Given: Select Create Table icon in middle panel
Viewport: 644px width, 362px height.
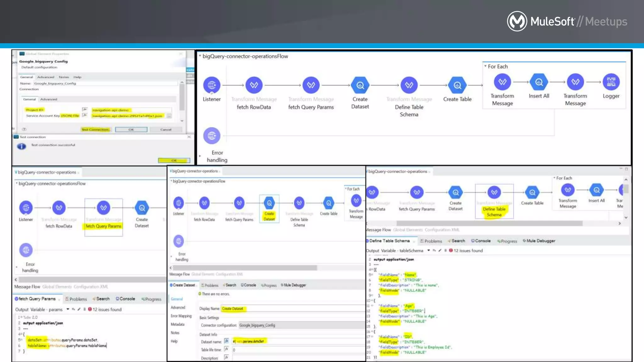Looking at the screenshot, I should click(x=329, y=203).
